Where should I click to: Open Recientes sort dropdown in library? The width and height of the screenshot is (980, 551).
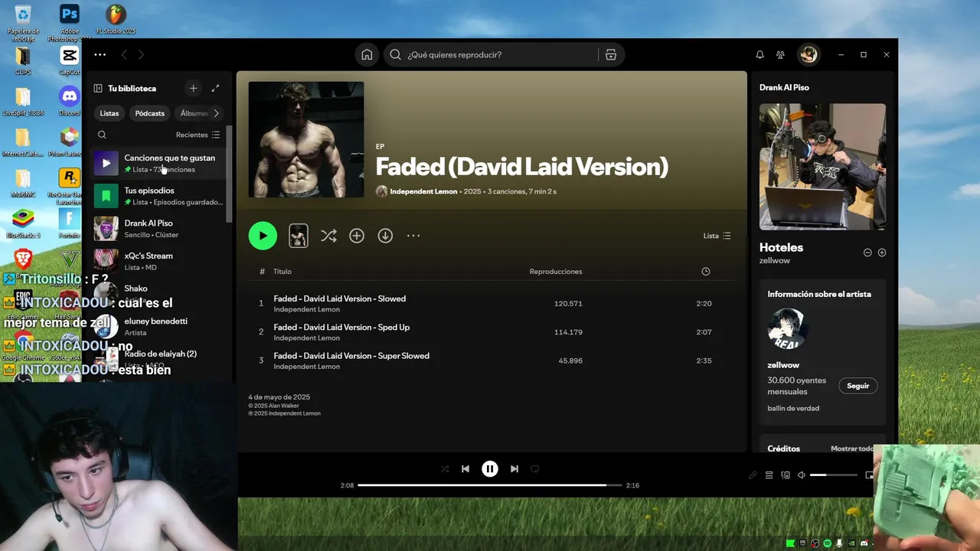[x=198, y=135]
